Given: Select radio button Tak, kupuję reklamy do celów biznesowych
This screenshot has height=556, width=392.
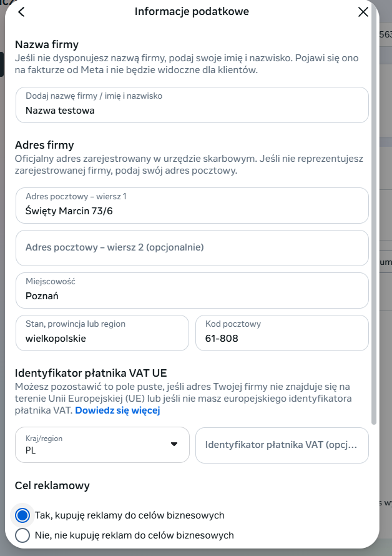Looking at the screenshot, I should tap(22, 515).
